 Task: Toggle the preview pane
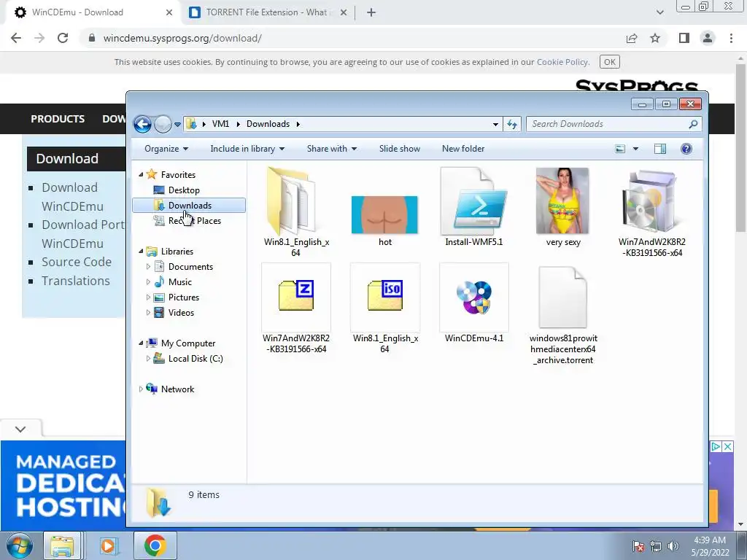point(660,149)
